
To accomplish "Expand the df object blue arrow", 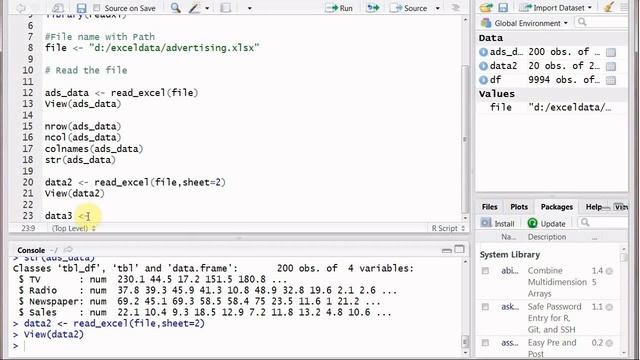I will click(x=483, y=80).
